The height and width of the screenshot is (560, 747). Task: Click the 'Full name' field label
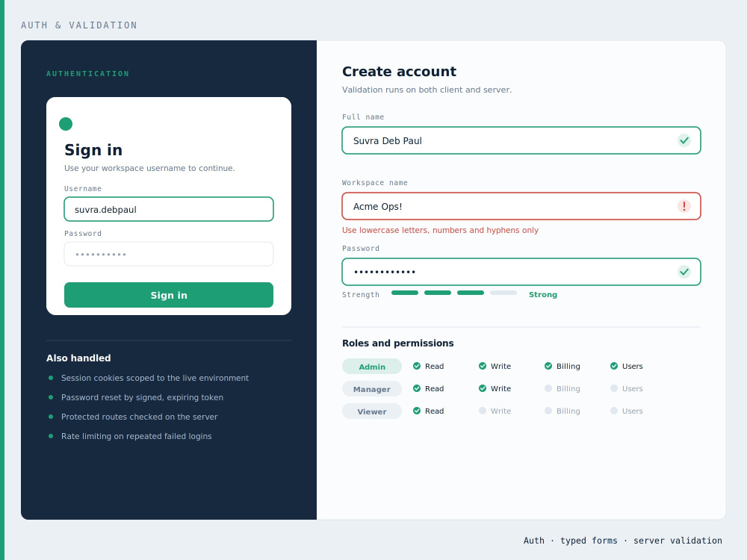363,116
